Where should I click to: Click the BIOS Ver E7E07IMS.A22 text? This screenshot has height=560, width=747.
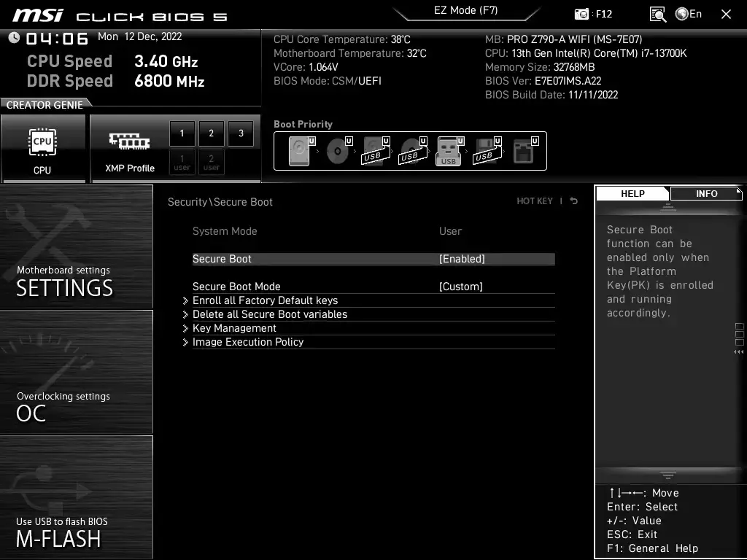tap(543, 81)
